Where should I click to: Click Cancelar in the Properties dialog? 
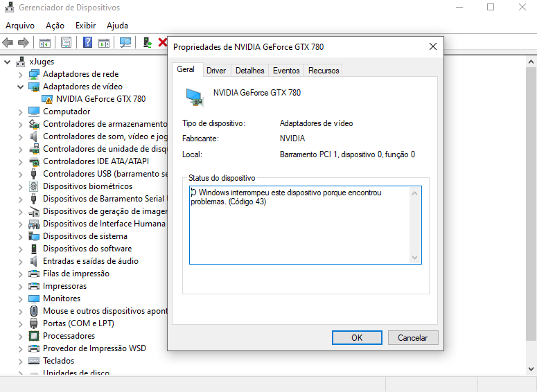click(413, 338)
